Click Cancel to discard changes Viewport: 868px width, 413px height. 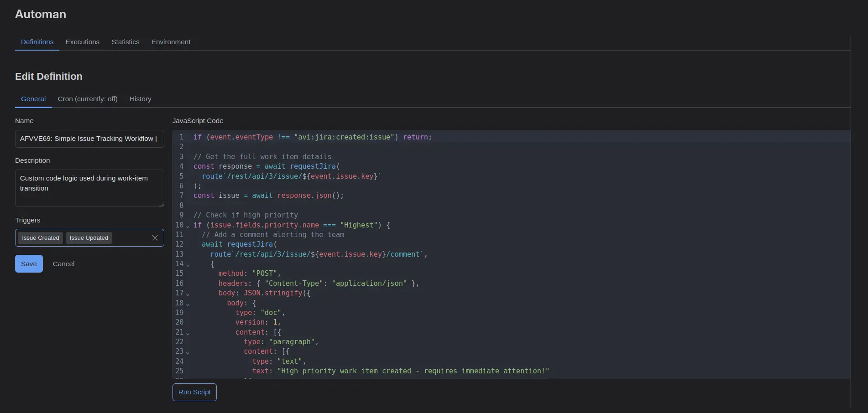pyautogui.click(x=63, y=264)
